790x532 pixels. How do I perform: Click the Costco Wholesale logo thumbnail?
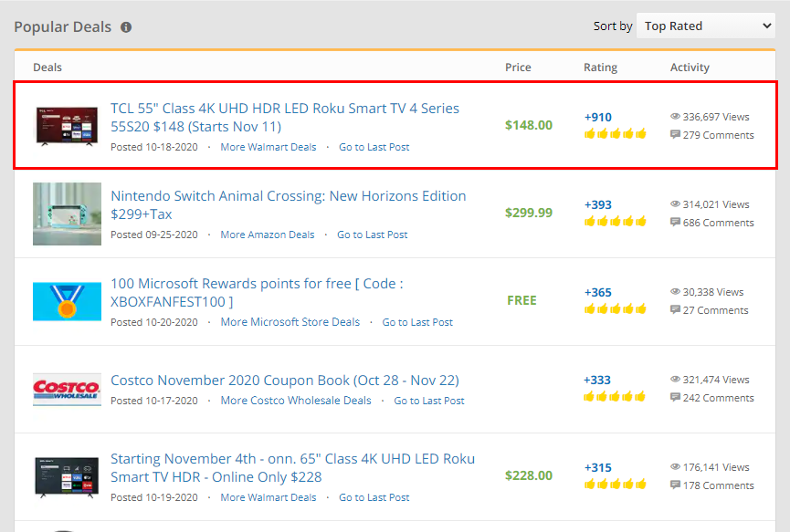67,389
